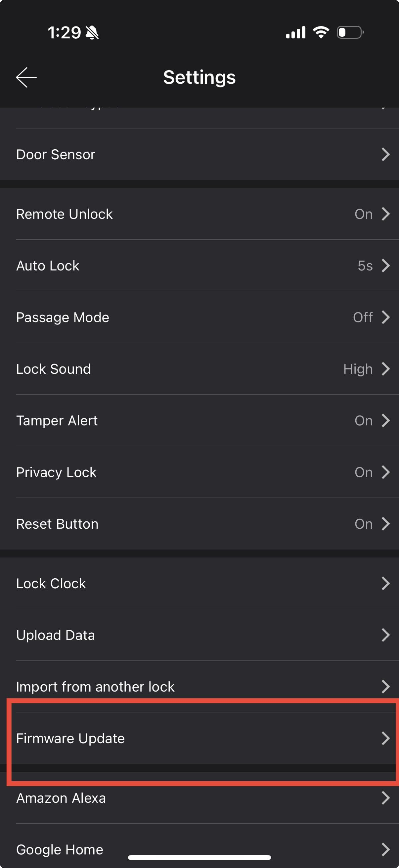The height and width of the screenshot is (868, 399).
Task: Tap the home indicator bar
Action: pos(199,857)
